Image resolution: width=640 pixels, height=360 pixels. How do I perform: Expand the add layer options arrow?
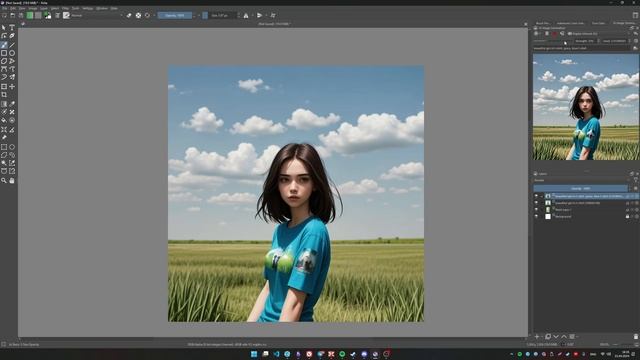[542, 337]
